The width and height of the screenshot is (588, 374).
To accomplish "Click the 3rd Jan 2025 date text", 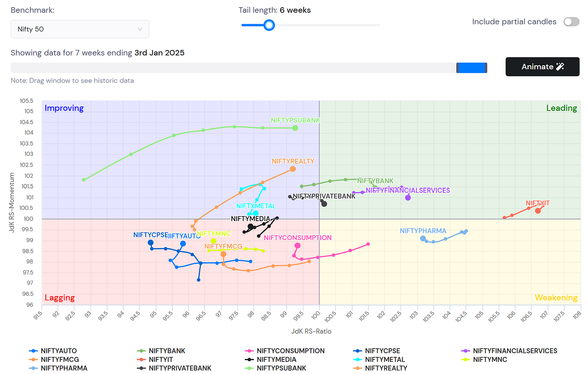I will (160, 53).
